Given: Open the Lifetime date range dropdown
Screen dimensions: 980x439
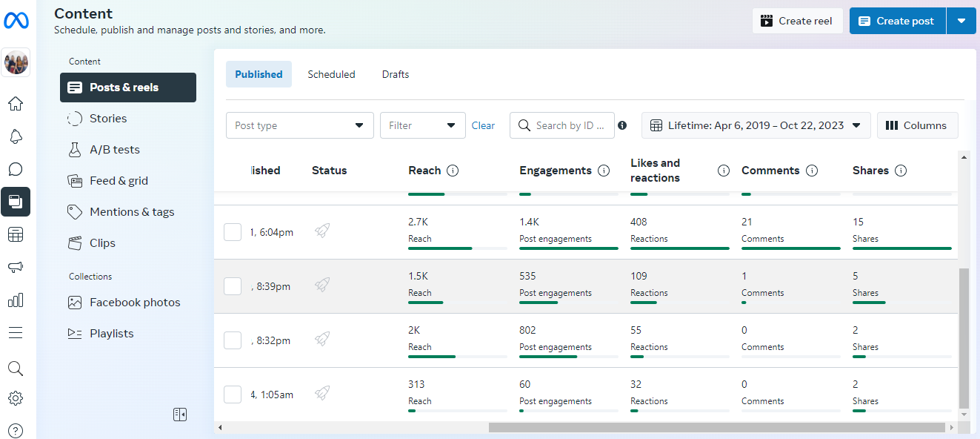Looking at the screenshot, I should (x=756, y=125).
